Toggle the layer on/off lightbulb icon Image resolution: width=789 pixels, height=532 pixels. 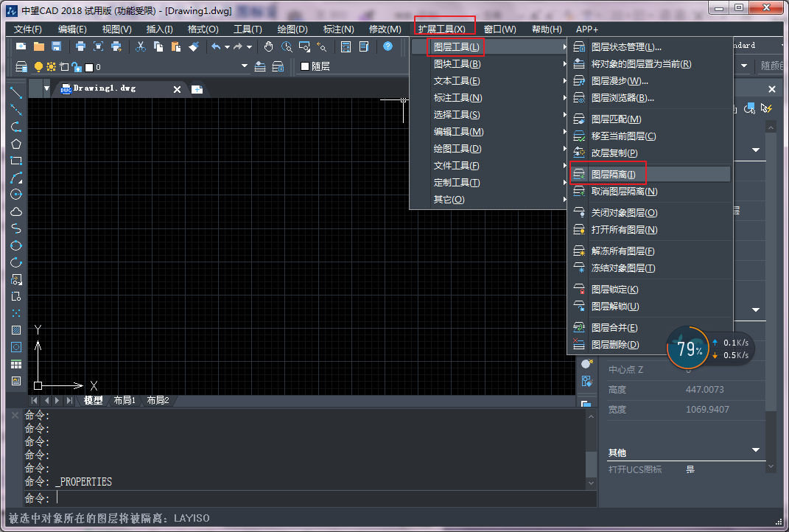click(x=39, y=67)
